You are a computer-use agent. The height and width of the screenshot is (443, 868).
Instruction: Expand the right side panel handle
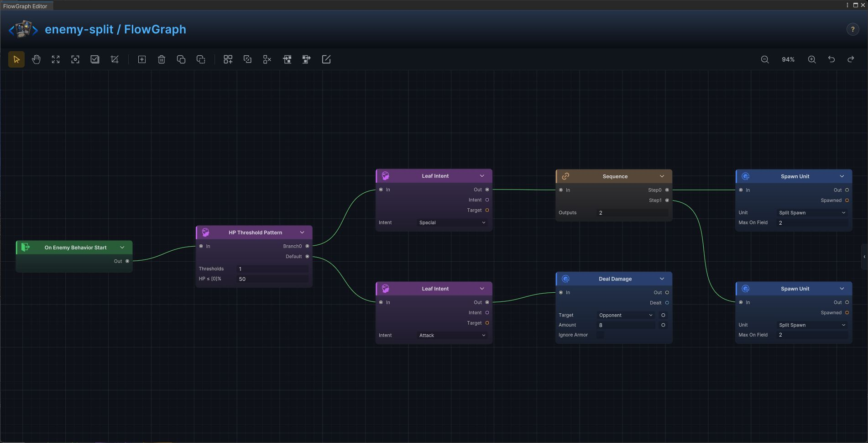[x=864, y=257]
